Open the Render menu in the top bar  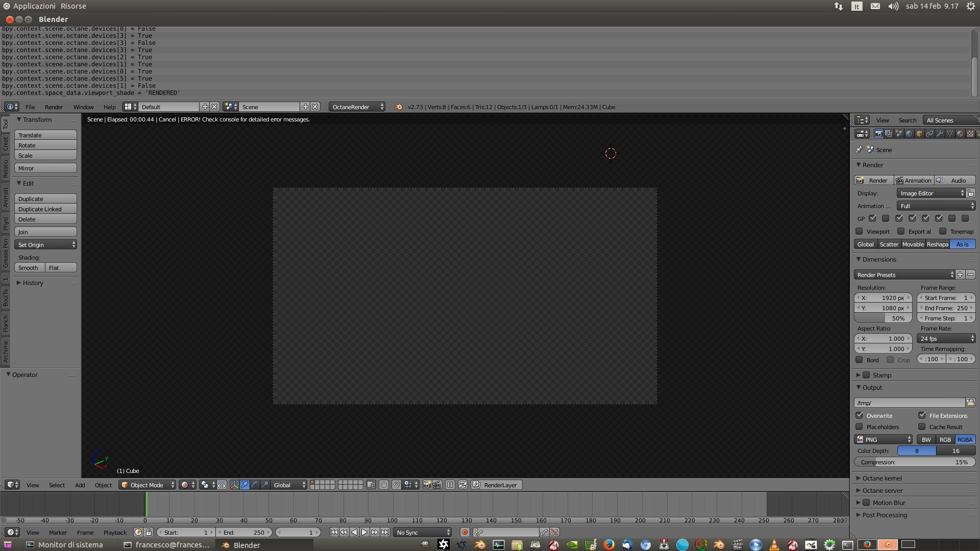pyautogui.click(x=54, y=107)
